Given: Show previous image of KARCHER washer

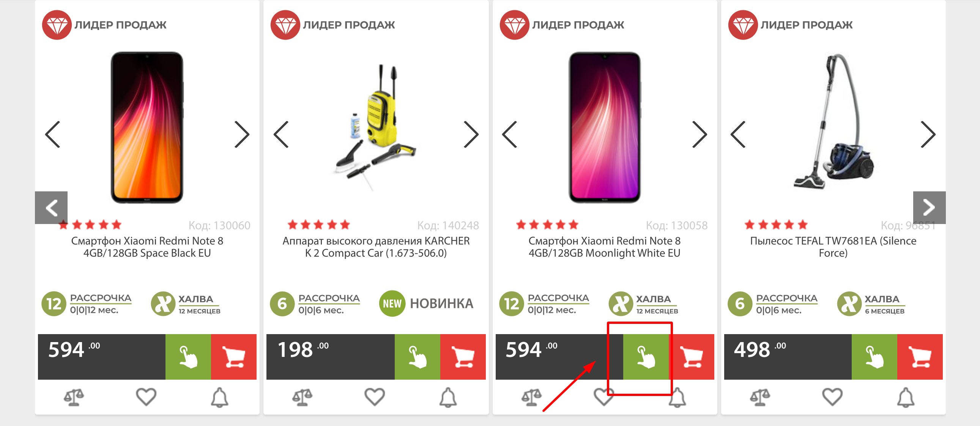Looking at the screenshot, I should tap(281, 134).
